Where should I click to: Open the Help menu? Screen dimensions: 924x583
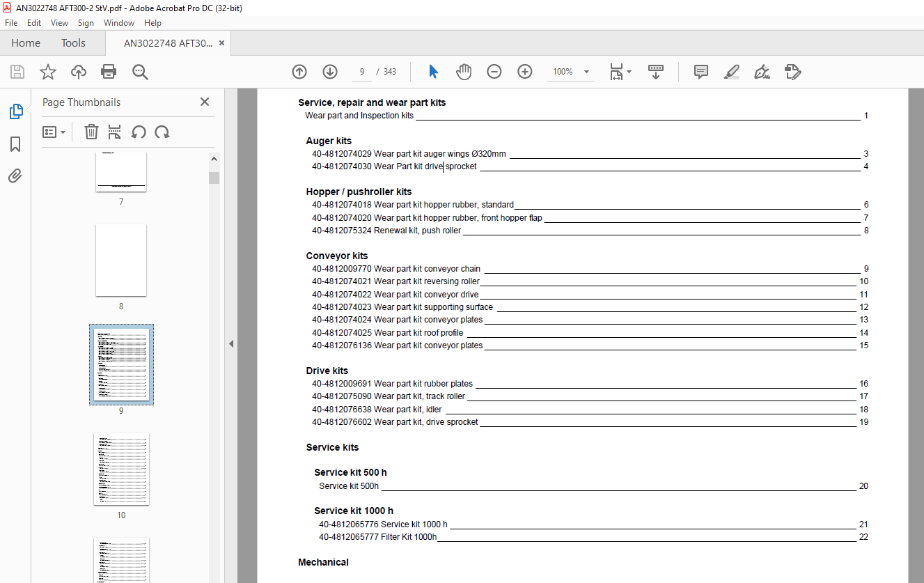click(x=152, y=23)
